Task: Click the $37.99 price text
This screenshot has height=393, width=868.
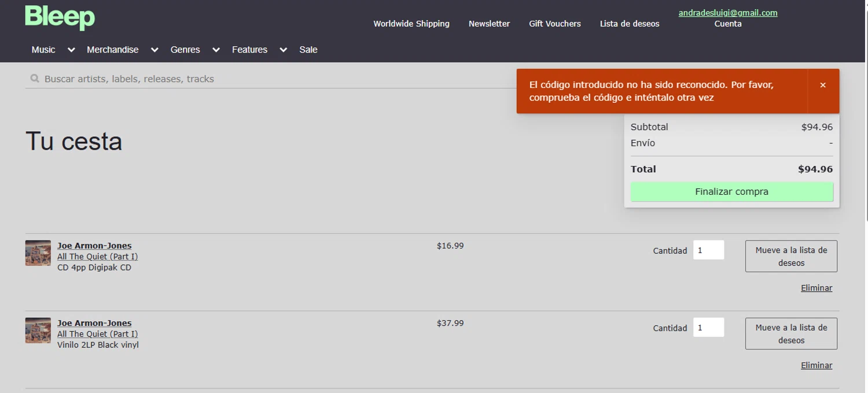Action: [450, 323]
